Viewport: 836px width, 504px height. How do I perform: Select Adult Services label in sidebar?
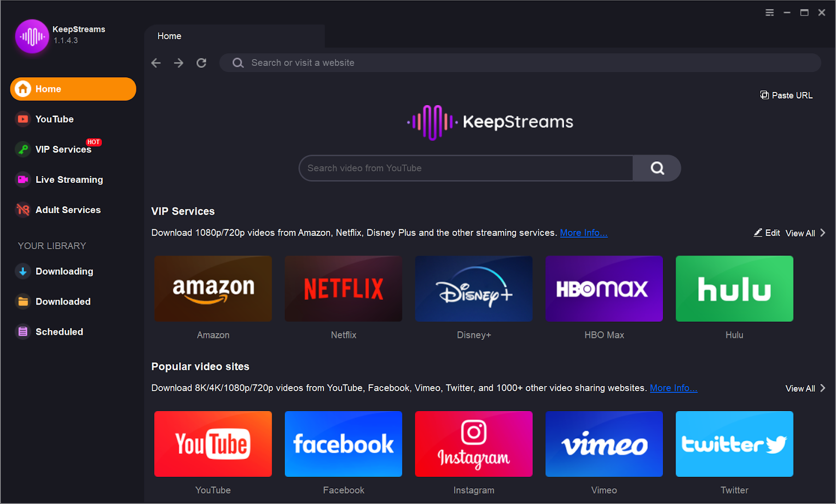[x=68, y=210]
